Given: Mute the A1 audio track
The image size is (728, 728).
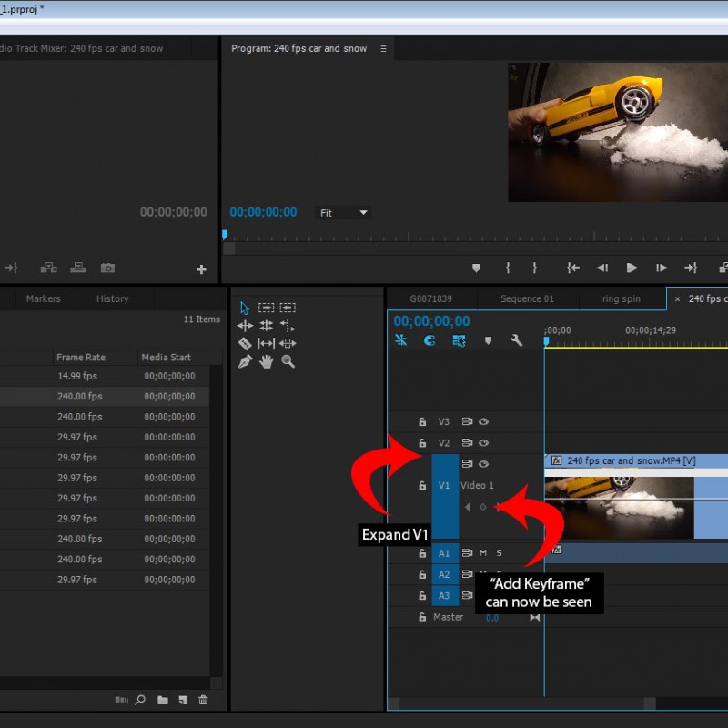Looking at the screenshot, I should (483, 552).
